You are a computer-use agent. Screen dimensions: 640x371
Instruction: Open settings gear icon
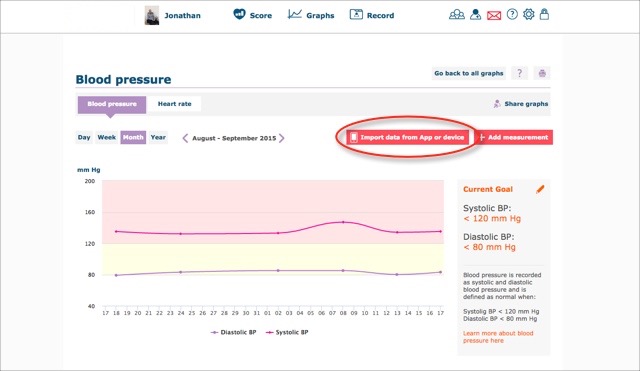click(529, 15)
